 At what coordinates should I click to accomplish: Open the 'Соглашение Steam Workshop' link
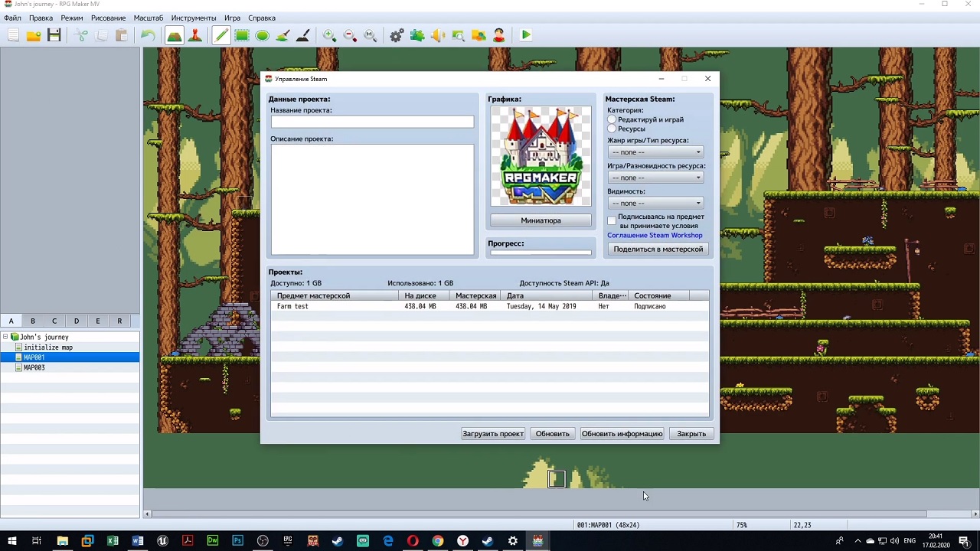point(655,235)
